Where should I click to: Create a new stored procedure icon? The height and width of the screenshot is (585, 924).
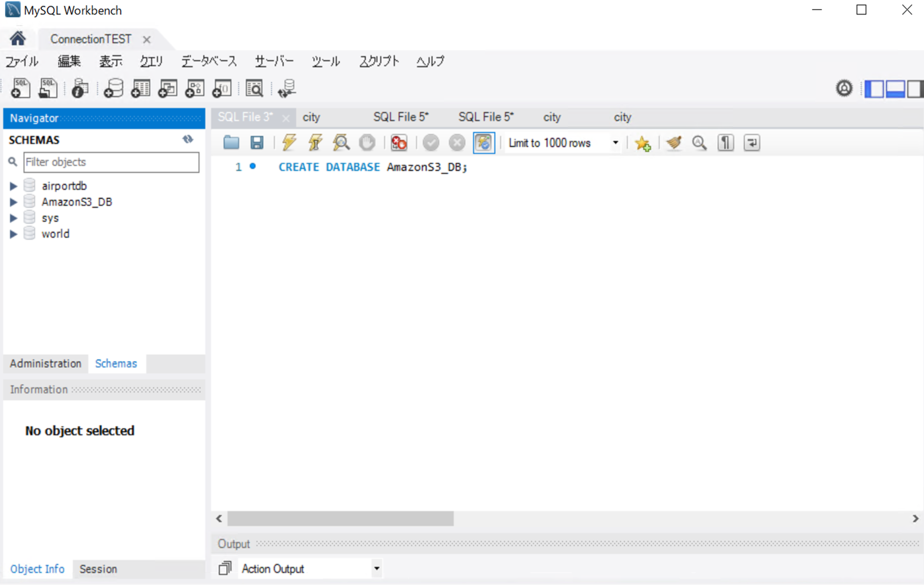point(195,88)
